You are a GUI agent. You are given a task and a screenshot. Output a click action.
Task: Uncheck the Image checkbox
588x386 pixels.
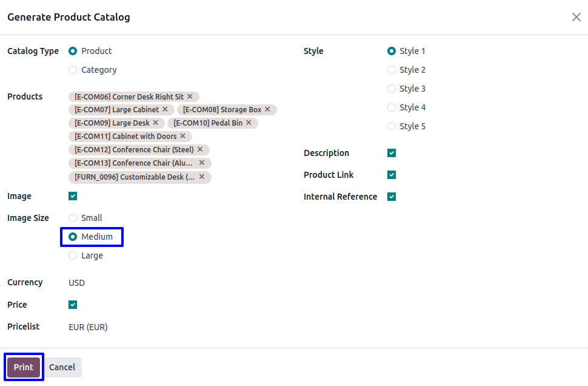point(73,196)
